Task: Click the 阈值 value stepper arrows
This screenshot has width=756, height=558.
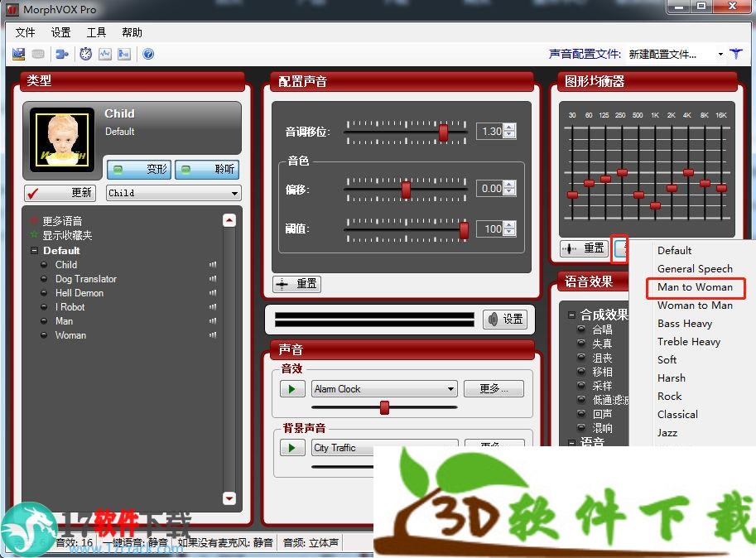Action: (x=509, y=228)
